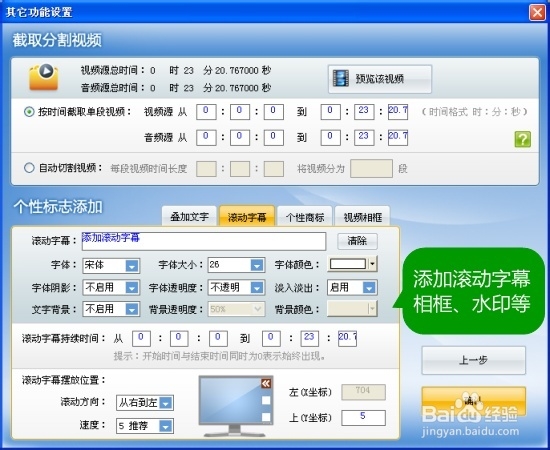Click the 音频源总时间 label text
The height and width of the screenshot is (450, 550).
pyautogui.click(x=112, y=87)
